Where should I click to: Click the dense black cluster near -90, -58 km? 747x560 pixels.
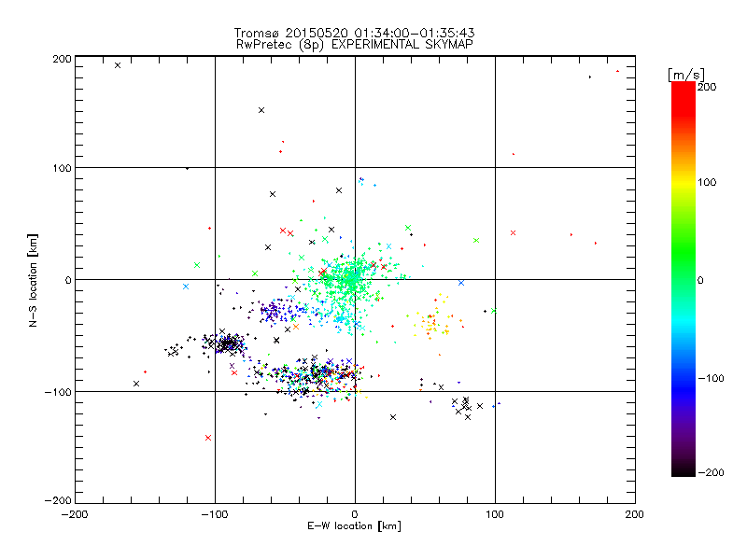click(x=229, y=343)
